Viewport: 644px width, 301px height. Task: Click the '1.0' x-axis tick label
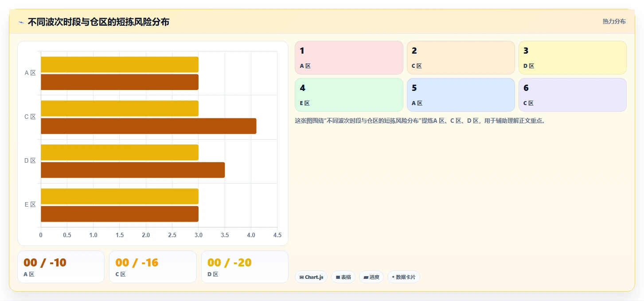[93, 235]
